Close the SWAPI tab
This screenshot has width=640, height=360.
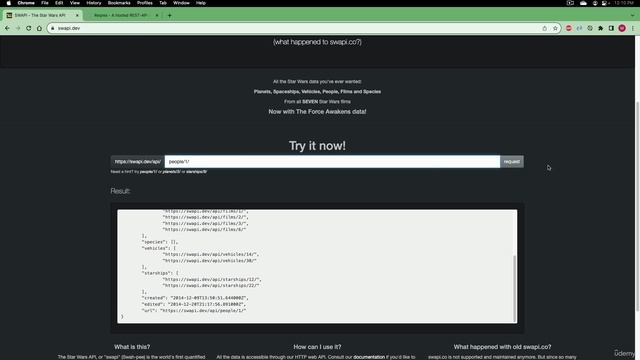pyautogui.click(x=77, y=16)
